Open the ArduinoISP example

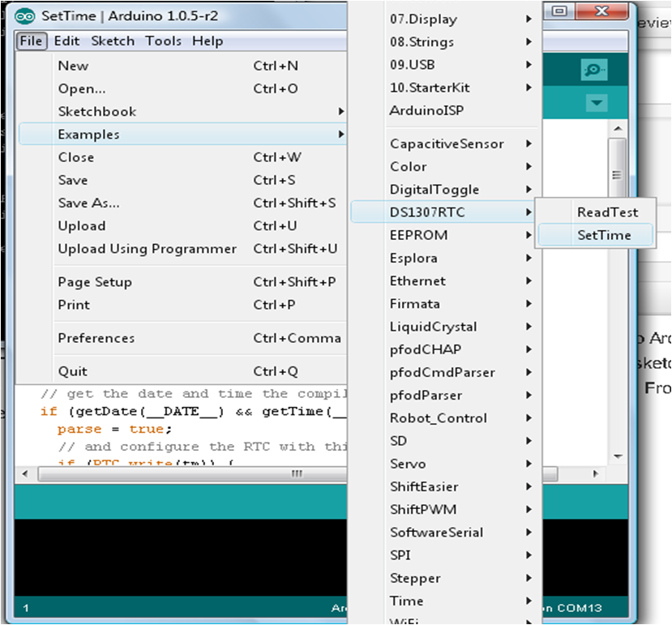pyautogui.click(x=444, y=110)
